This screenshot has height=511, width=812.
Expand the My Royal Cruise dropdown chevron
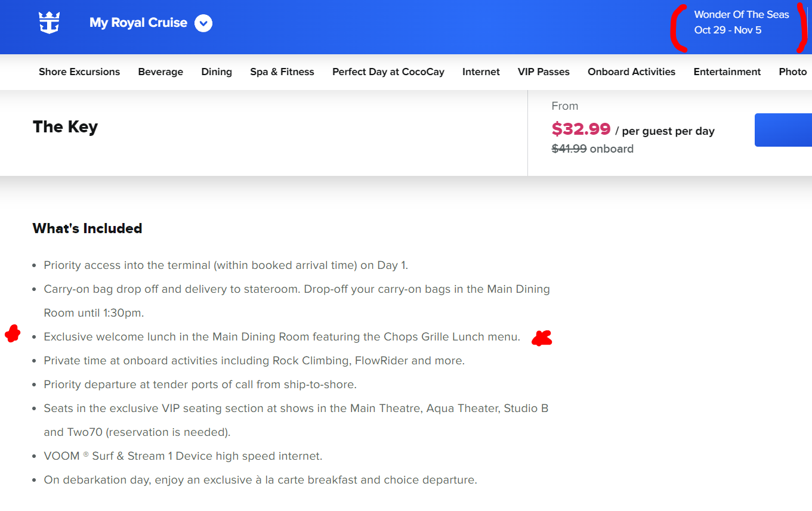coord(203,23)
